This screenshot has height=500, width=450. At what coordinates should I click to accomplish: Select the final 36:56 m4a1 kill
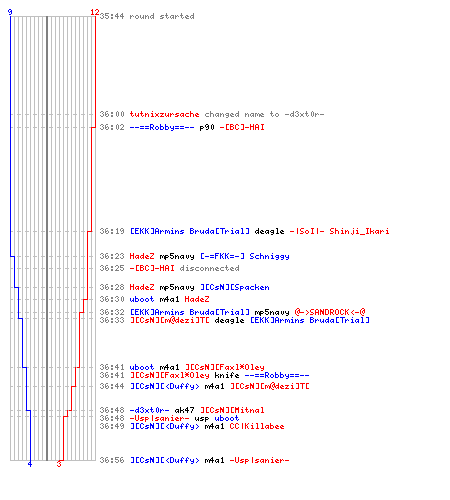click(194, 460)
